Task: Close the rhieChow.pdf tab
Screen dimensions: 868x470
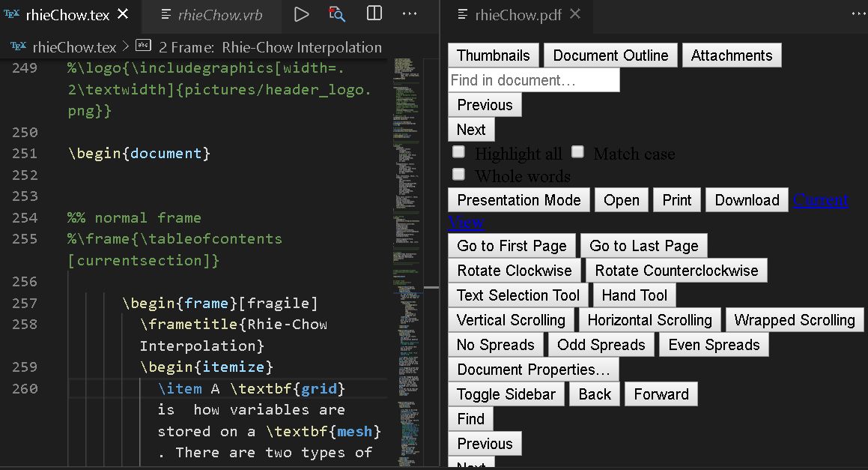Action: (575, 13)
